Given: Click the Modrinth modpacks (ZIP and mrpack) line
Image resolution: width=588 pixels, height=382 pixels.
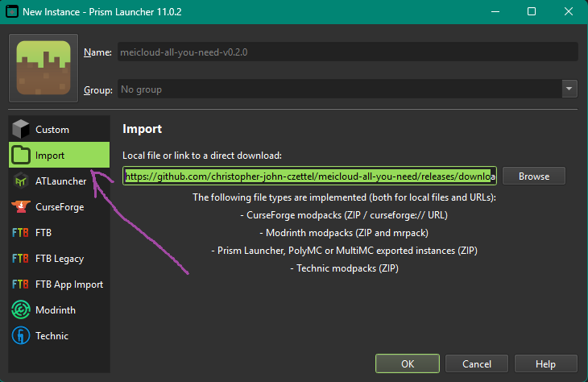Looking at the screenshot, I should pyautogui.click(x=344, y=233).
